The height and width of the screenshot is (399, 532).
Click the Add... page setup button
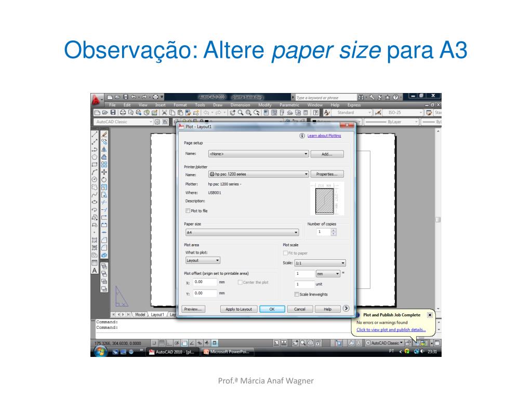[x=327, y=154]
